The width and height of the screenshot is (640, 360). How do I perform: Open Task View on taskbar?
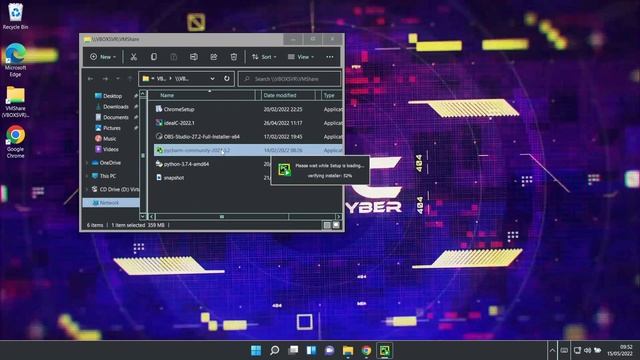(x=293, y=350)
